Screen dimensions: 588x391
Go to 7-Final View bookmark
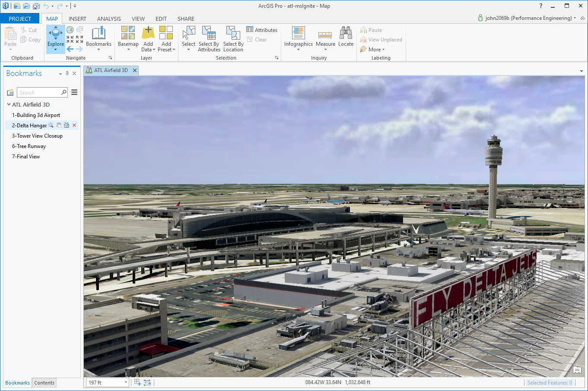tap(26, 156)
